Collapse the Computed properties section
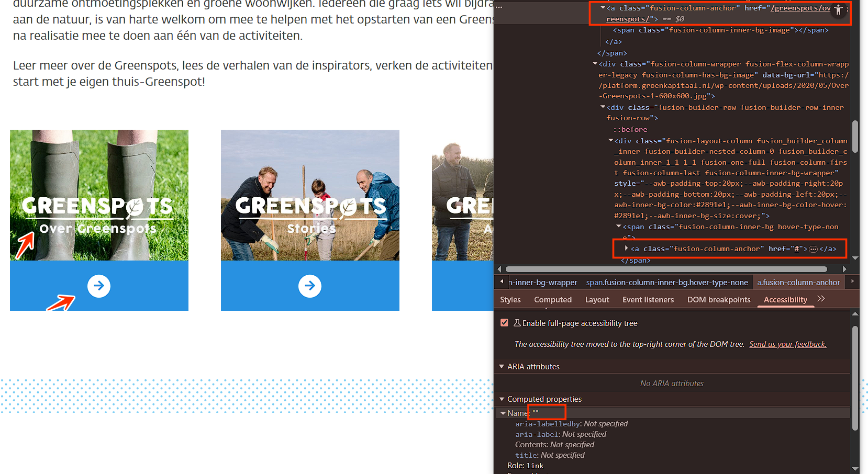Image resolution: width=868 pixels, height=474 pixels. click(502, 399)
